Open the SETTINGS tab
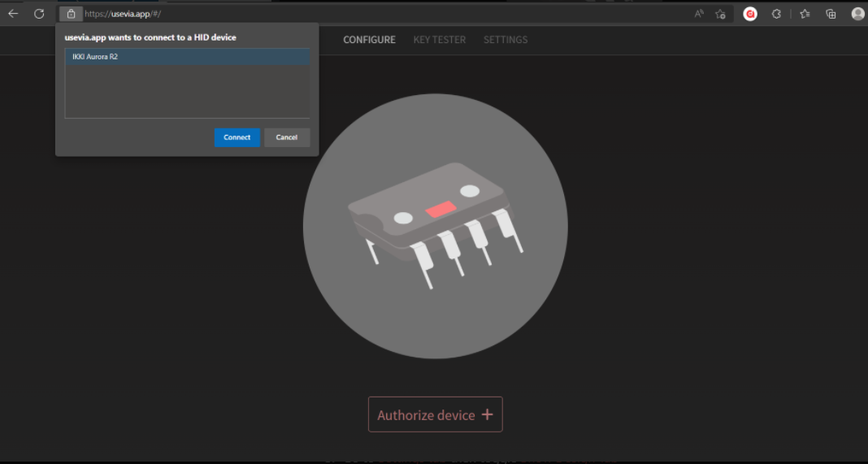 506,40
